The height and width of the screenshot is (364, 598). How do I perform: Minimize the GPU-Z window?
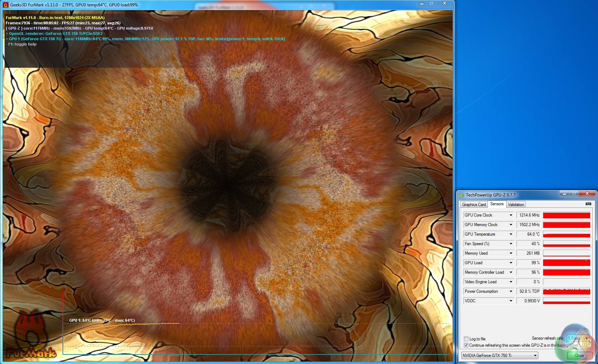point(564,193)
